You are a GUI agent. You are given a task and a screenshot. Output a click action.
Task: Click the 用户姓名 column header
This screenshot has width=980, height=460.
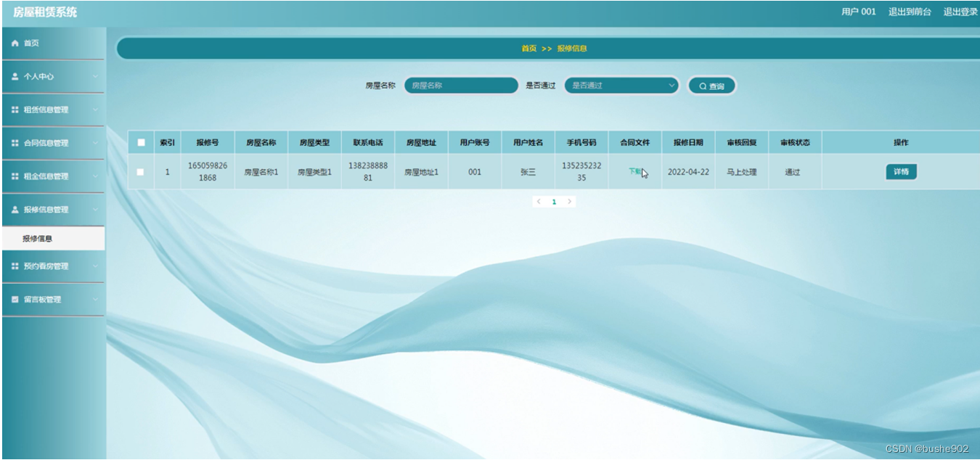tap(528, 143)
